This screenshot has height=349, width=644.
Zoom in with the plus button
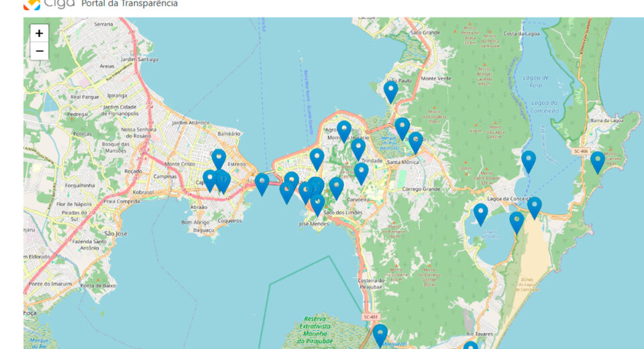click(x=39, y=34)
